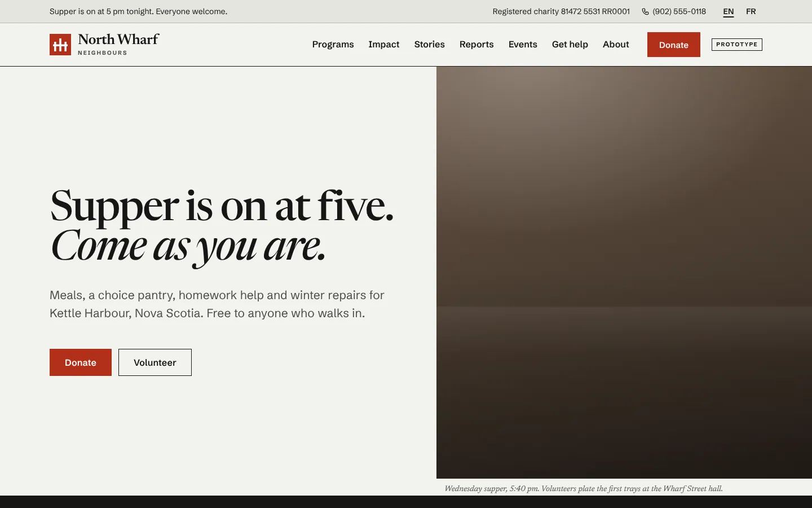Click the phone icon beside the number
The height and width of the screenshot is (508, 812).
pos(645,11)
